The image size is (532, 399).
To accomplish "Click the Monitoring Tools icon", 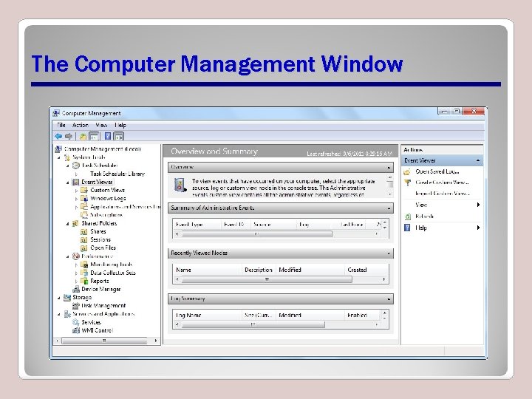I will 84,265.
